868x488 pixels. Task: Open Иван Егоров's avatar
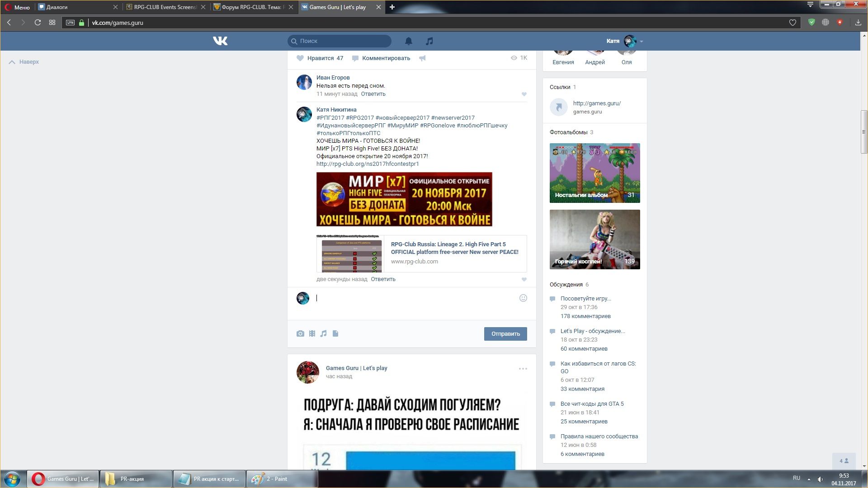[304, 82]
